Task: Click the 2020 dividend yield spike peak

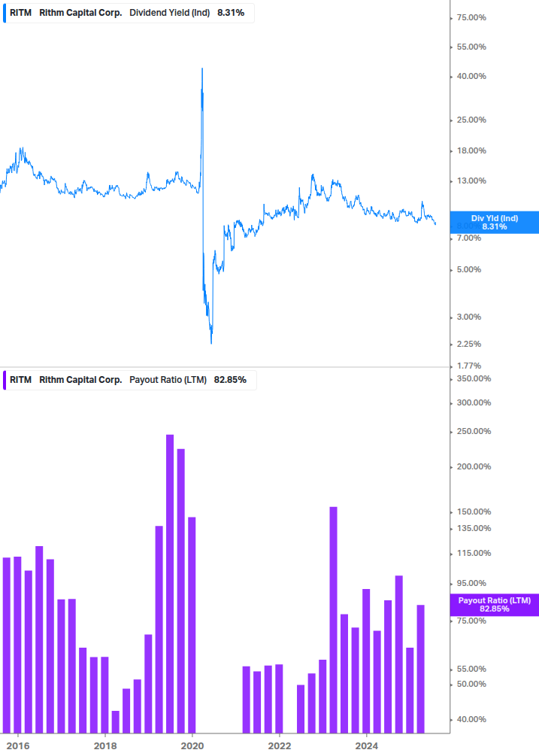Action: 202,69
